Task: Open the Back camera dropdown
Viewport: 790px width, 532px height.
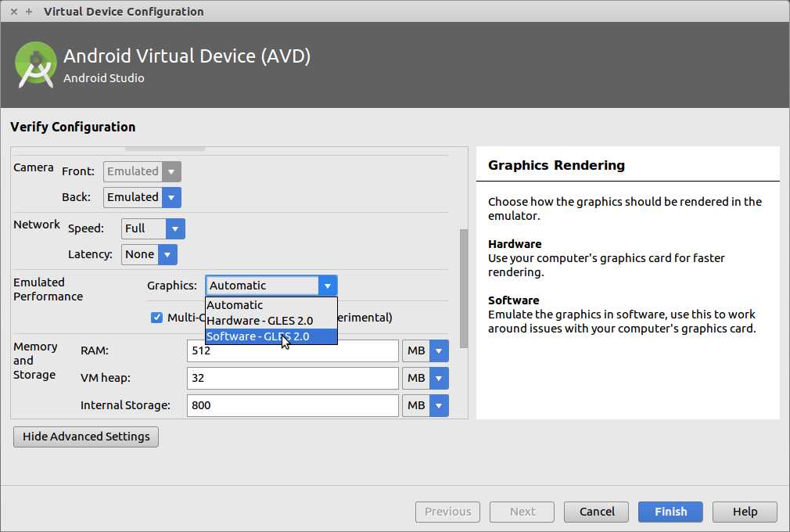Action: pyautogui.click(x=142, y=197)
